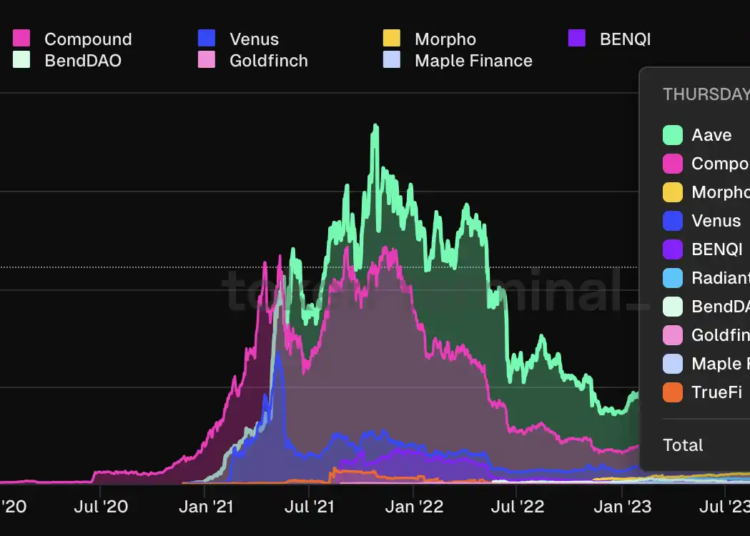The image size is (750, 536).
Task: Select the BENQI label in the tooltip list
Action: (x=717, y=249)
